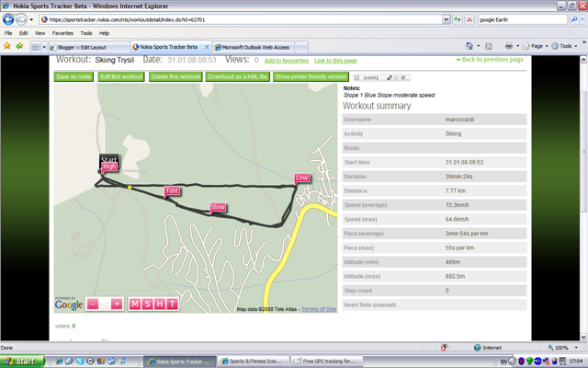Open the Edit menu
The width and height of the screenshot is (588, 368).
click(x=23, y=33)
